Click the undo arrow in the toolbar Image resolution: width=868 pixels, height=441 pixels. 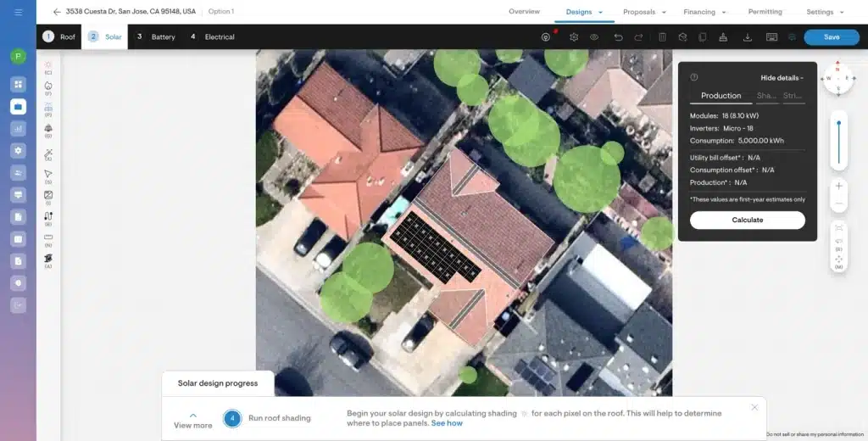pyautogui.click(x=618, y=37)
